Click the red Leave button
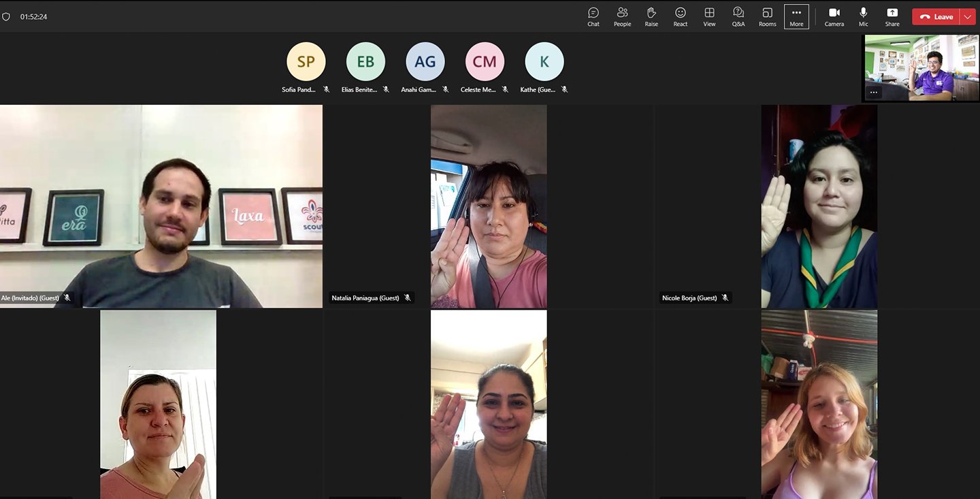The image size is (980, 499). click(x=936, y=17)
